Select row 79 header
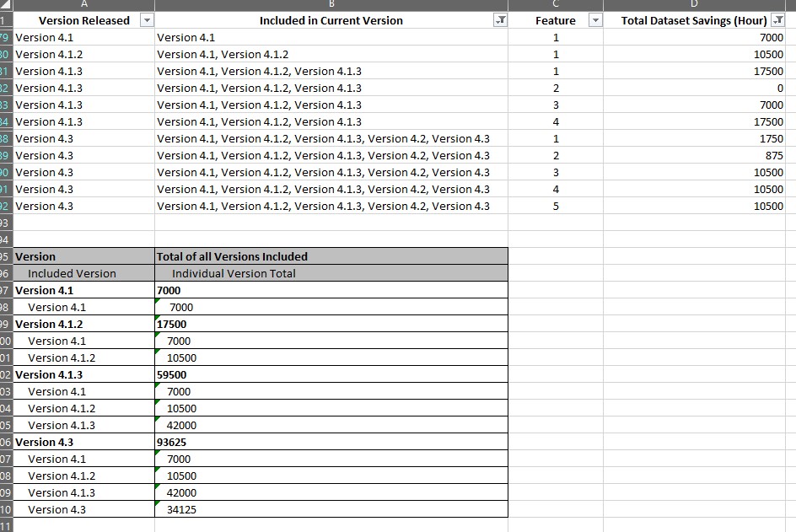 pos(6,38)
